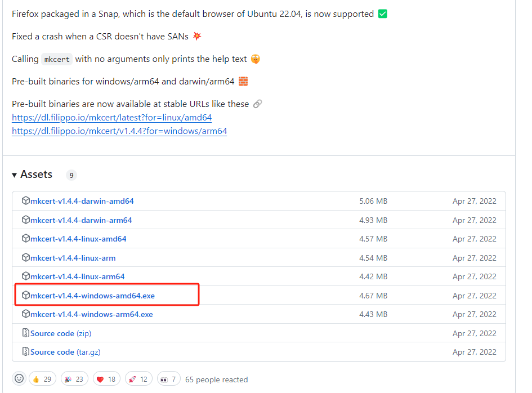Image resolution: width=532 pixels, height=393 pixels.
Task: Click the 4.42 MB file size
Action: (x=373, y=276)
